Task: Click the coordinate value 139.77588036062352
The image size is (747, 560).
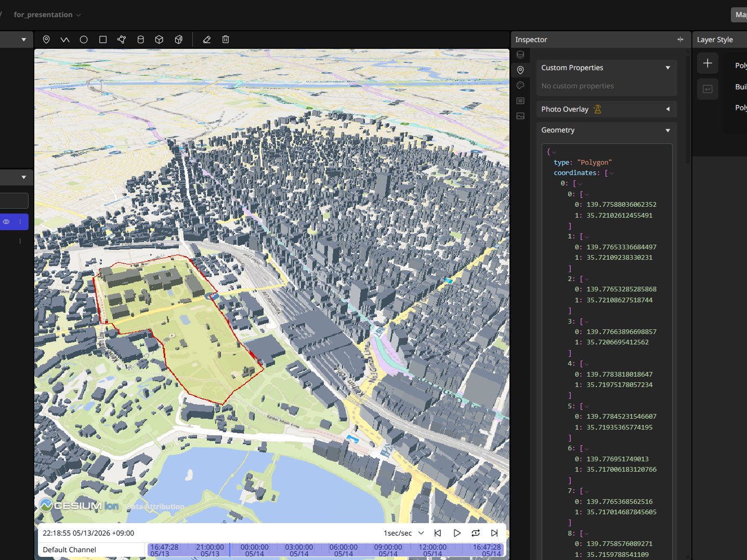Action: click(x=621, y=205)
